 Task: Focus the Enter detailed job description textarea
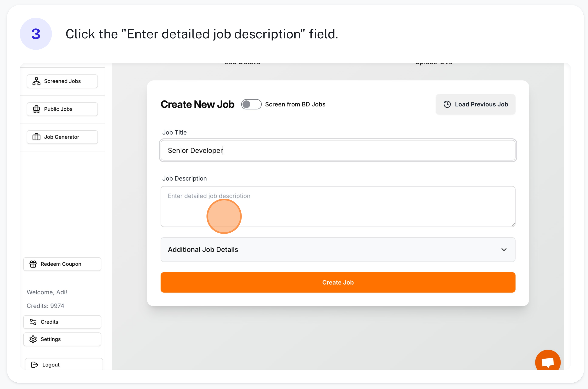click(338, 207)
